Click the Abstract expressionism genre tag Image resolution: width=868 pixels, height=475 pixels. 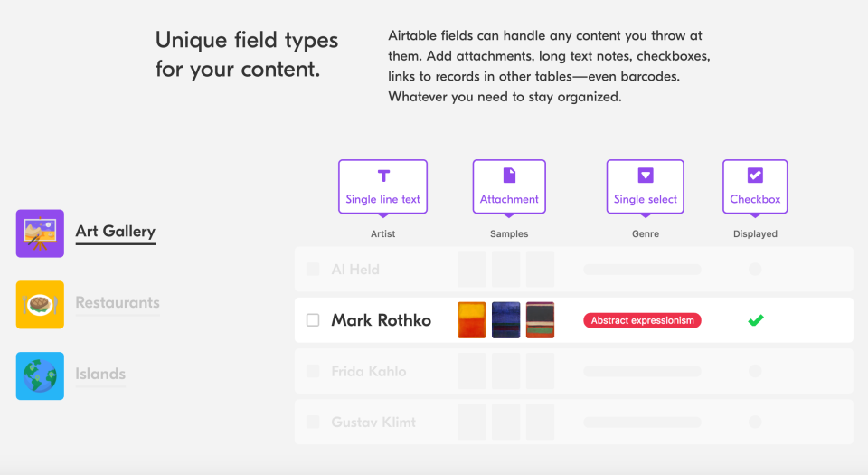[x=642, y=320]
